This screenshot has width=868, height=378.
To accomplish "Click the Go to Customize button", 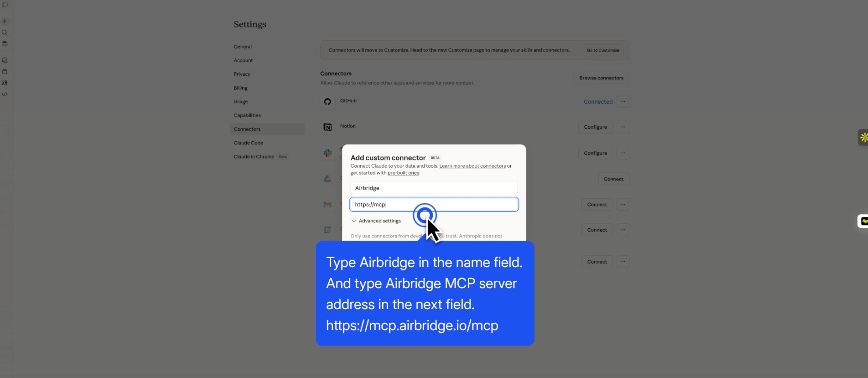I will coord(603,50).
